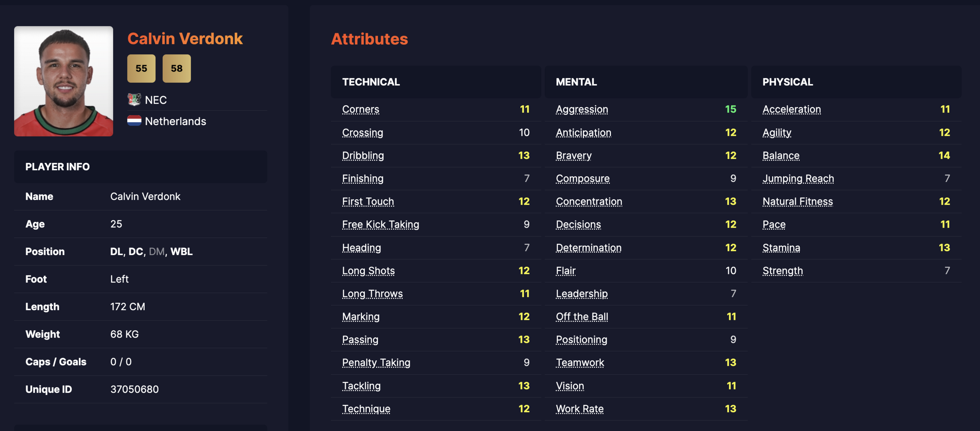The height and width of the screenshot is (431, 980).
Task: Click the Netherlands nationality text
Action: pyautogui.click(x=175, y=121)
